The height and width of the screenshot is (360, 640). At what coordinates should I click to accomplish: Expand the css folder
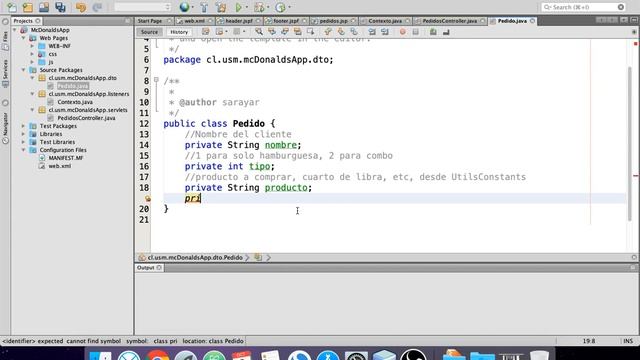tap(32, 54)
